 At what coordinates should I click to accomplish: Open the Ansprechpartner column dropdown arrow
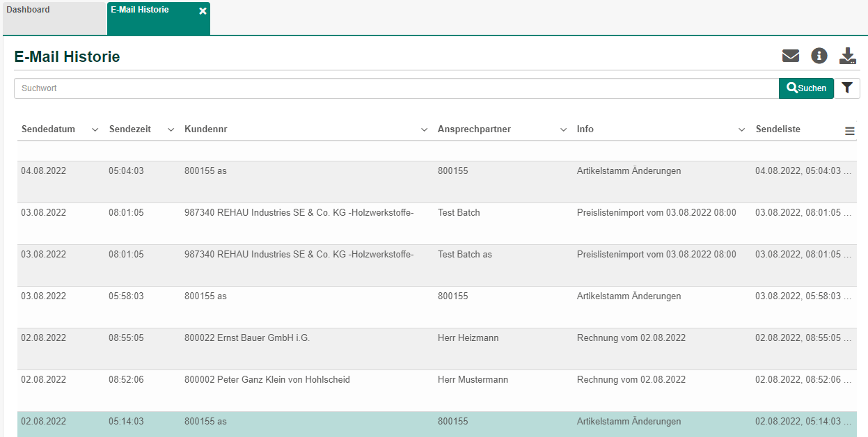point(563,130)
